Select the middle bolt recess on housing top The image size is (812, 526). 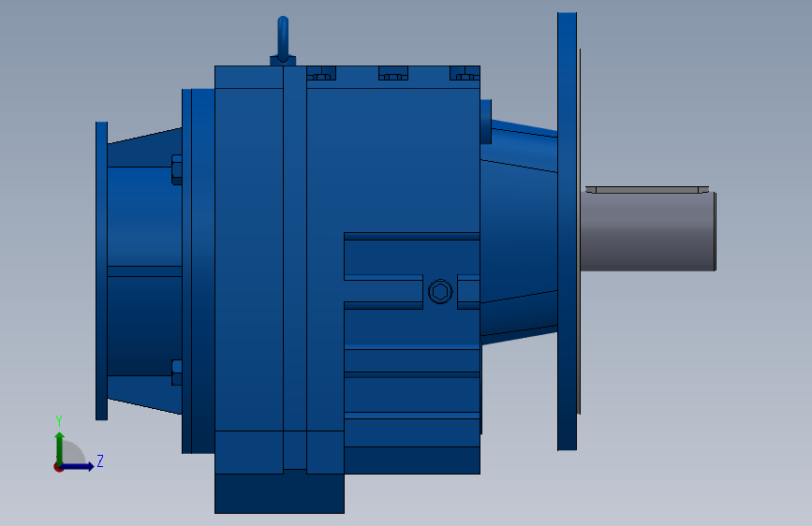[393, 73]
